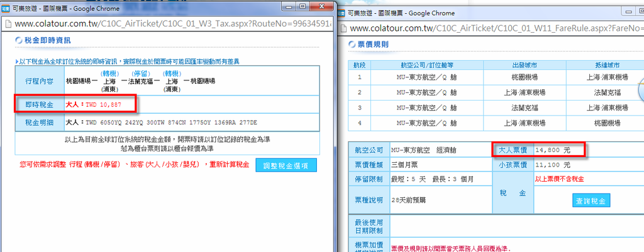Screen dimensions: 644x252
Task: Click the 航空公司/訂位艙等 column header
Action: (427, 65)
